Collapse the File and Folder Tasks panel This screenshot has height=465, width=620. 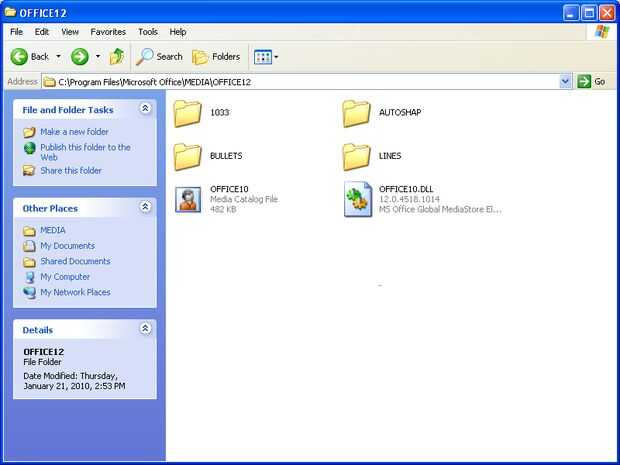[145, 108]
